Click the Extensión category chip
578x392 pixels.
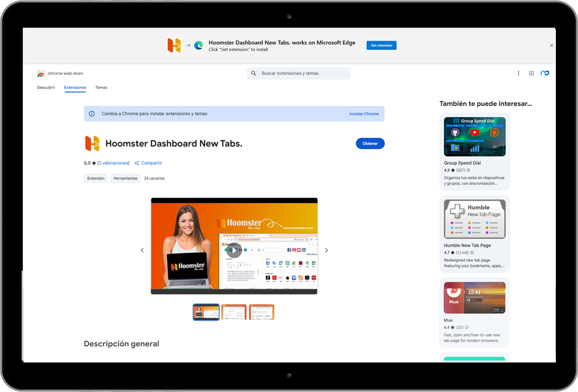point(96,178)
